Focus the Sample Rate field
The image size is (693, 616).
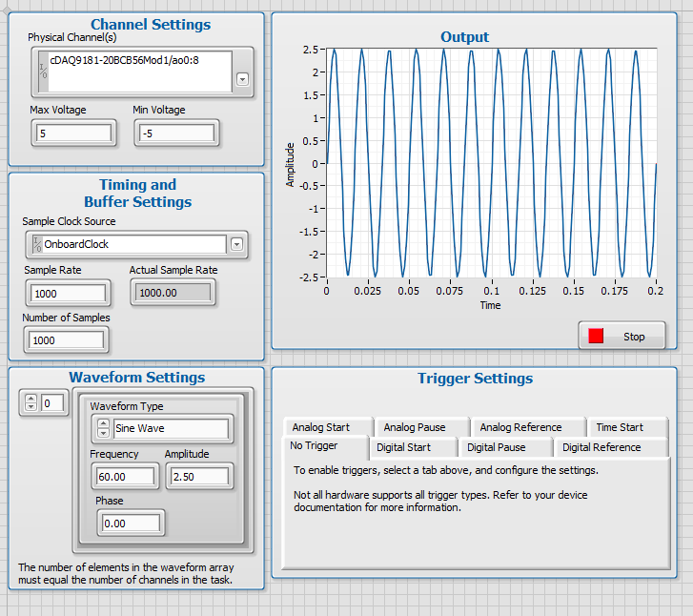point(65,294)
